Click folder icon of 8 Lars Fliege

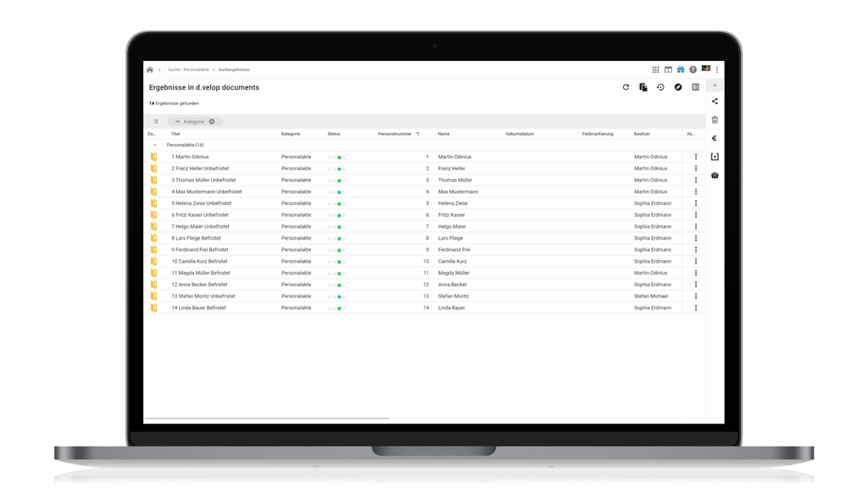[x=154, y=238]
